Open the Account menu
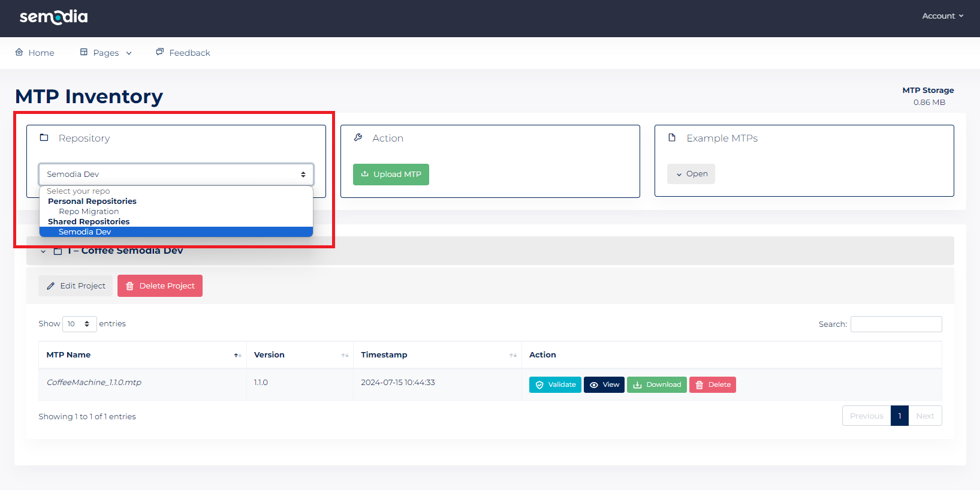This screenshot has width=980, height=490. 942,16
